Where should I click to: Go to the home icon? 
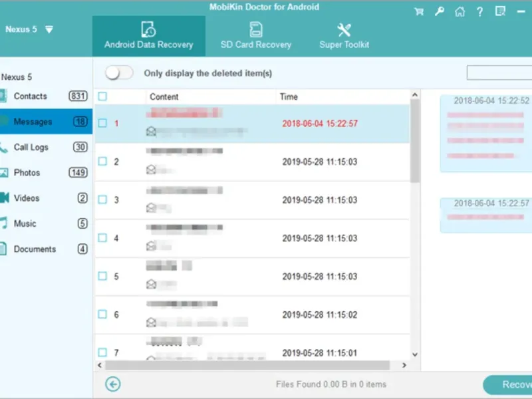460,12
